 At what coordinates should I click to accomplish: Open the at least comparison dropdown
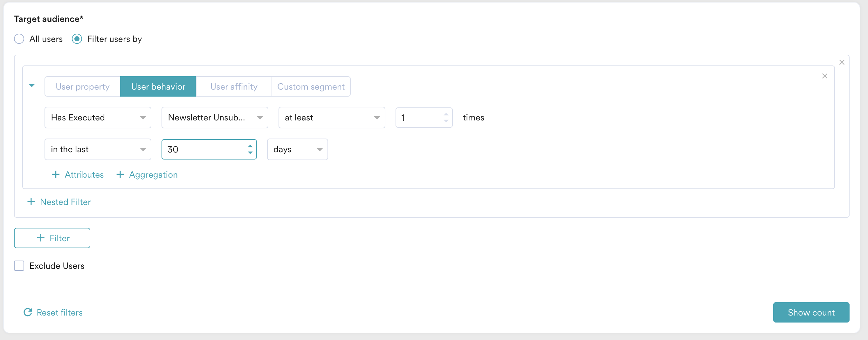click(x=332, y=118)
